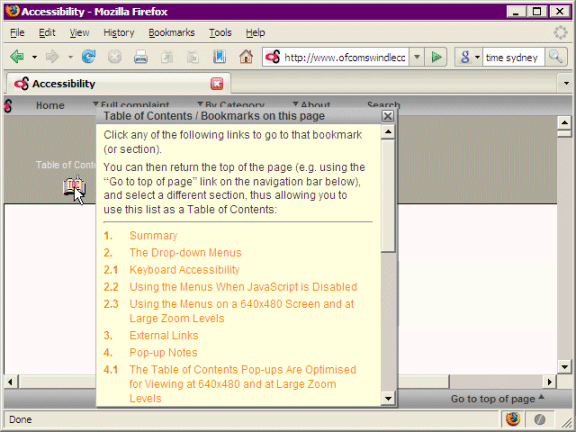Click pop-up scrollbar up arrow
The image size is (576, 432).
pyautogui.click(x=388, y=132)
